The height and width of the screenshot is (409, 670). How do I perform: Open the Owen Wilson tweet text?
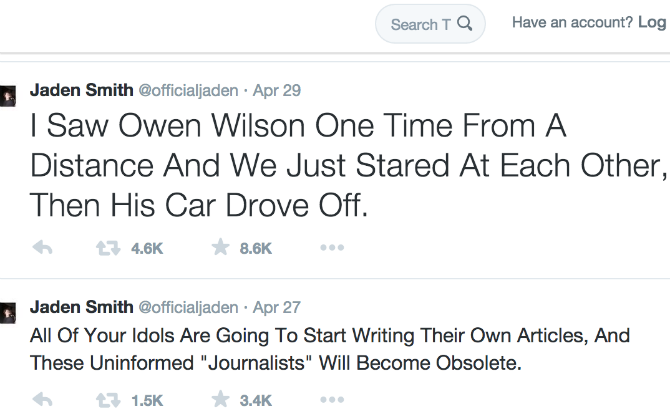point(340,166)
